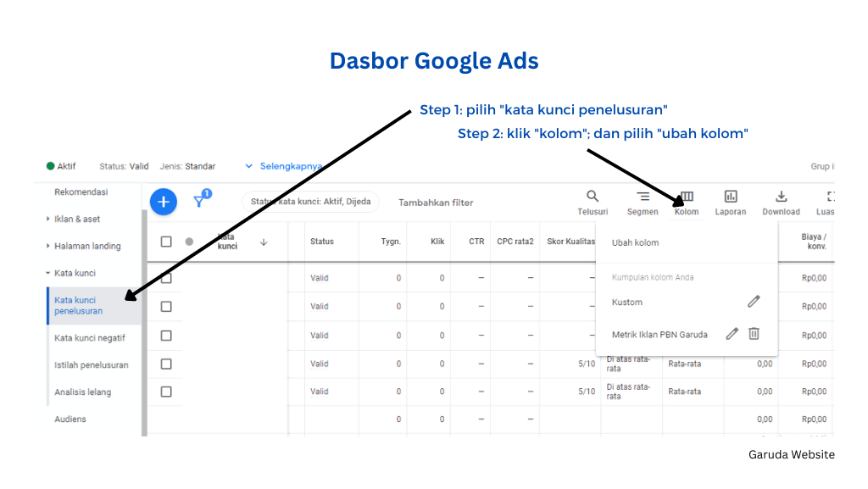The width and height of the screenshot is (868, 489).
Task: Expand Selengkapnya details chevron
Action: click(249, 166)
